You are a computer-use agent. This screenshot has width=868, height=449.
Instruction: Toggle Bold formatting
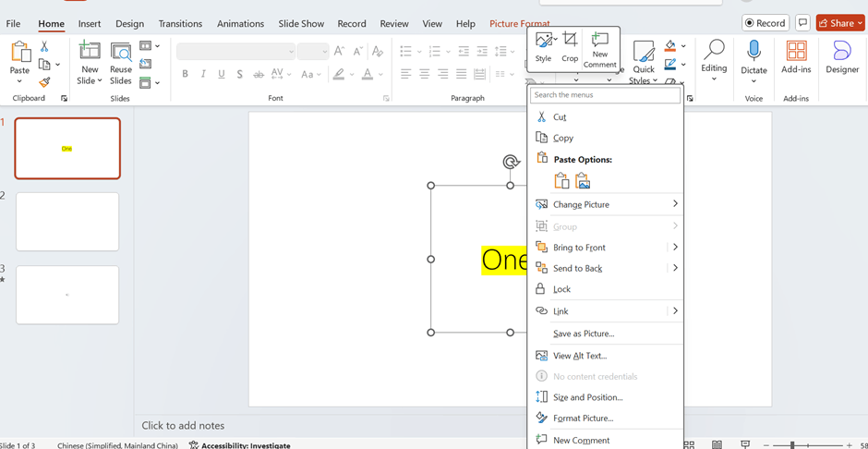tap(185, 74)
